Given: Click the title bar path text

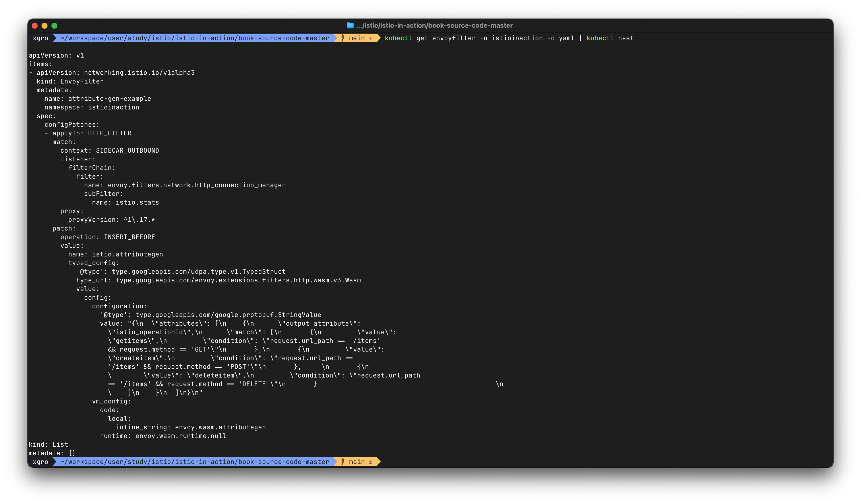Looking at the screenshot, I should click(434, 25).
